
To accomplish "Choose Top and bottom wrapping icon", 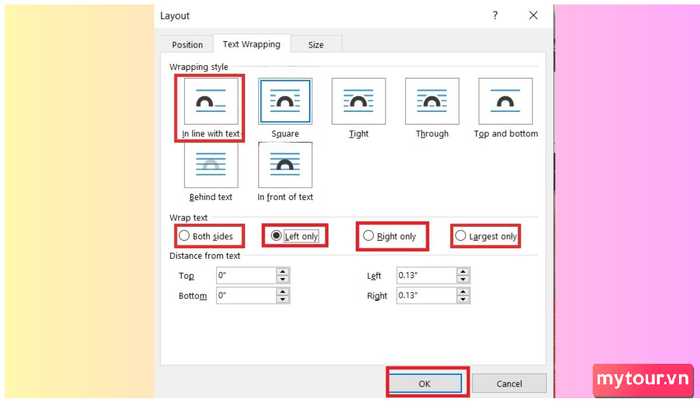I will point(505,101).
